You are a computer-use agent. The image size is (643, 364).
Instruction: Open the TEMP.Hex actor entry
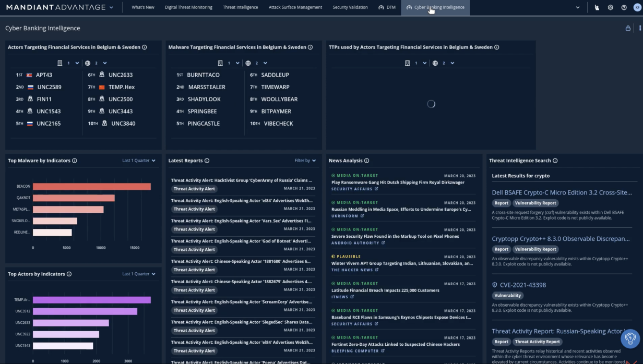click(122, 87)
